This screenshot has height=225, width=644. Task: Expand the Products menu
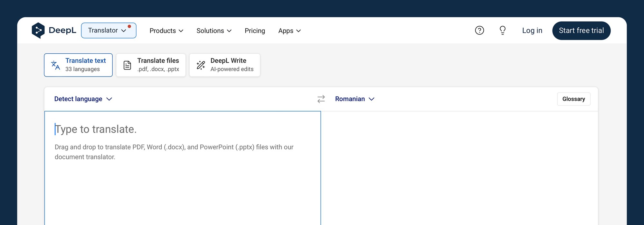[166, 31]
